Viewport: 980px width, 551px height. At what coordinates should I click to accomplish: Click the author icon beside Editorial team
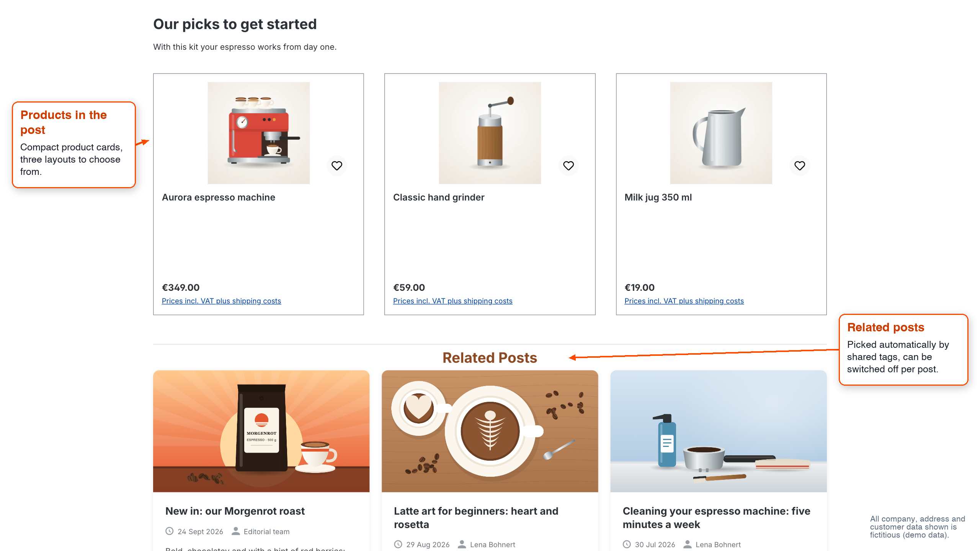pos(236,531)
